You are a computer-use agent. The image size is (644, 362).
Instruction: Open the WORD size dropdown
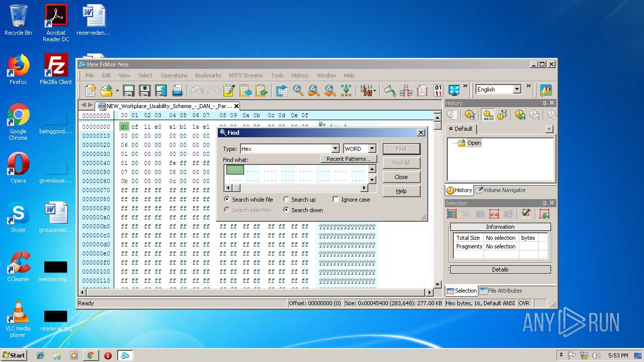372,149
